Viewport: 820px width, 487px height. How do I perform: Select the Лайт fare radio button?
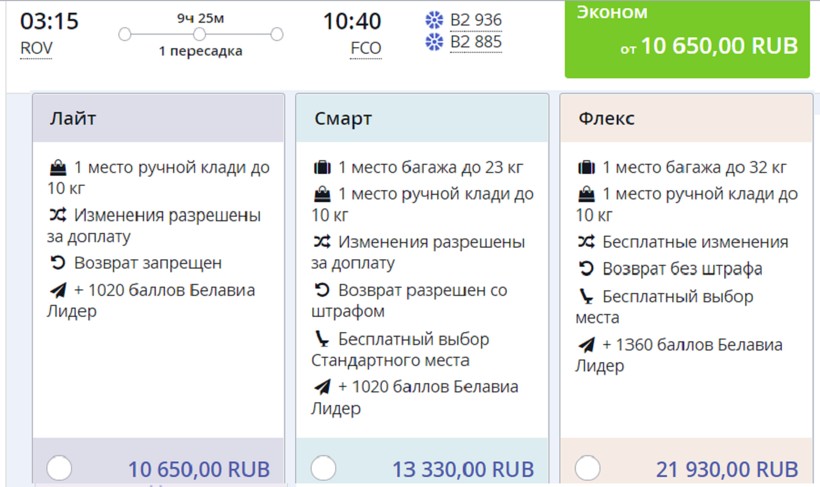coord(59,468)
